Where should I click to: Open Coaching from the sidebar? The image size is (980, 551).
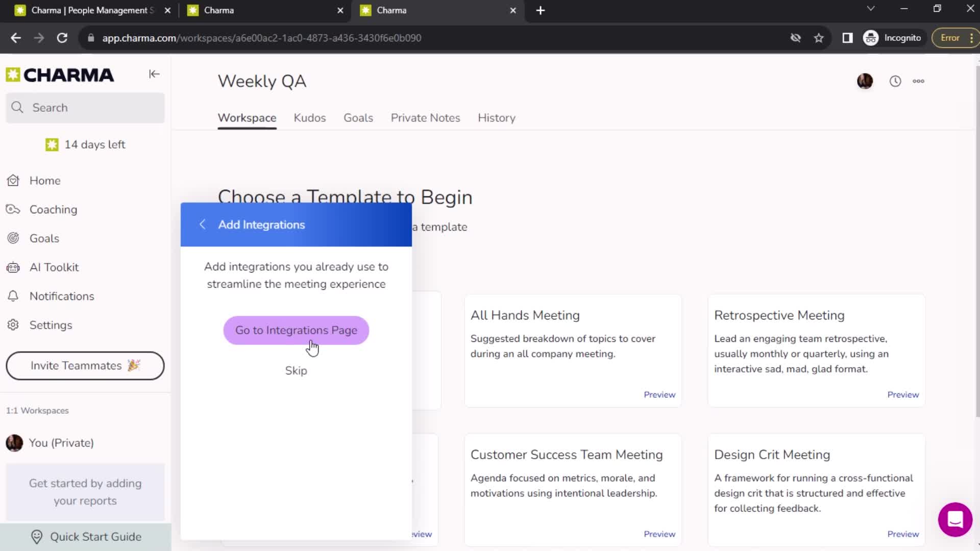(53, 210)
